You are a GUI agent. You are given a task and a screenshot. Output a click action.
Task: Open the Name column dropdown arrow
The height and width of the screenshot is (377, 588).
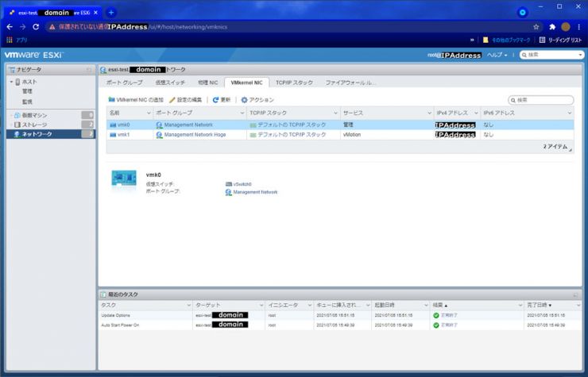[149, 113]
